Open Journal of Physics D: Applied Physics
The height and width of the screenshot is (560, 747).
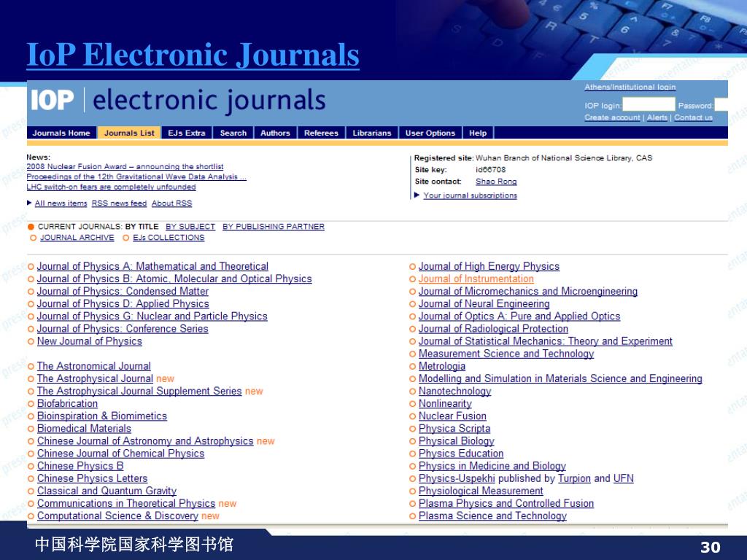[123, 303]
